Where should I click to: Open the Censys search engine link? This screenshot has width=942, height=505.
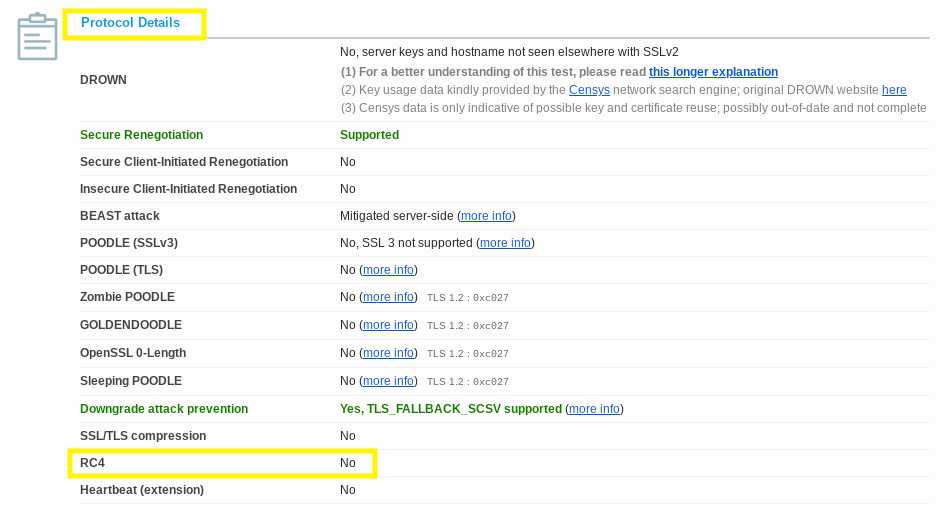589,90
